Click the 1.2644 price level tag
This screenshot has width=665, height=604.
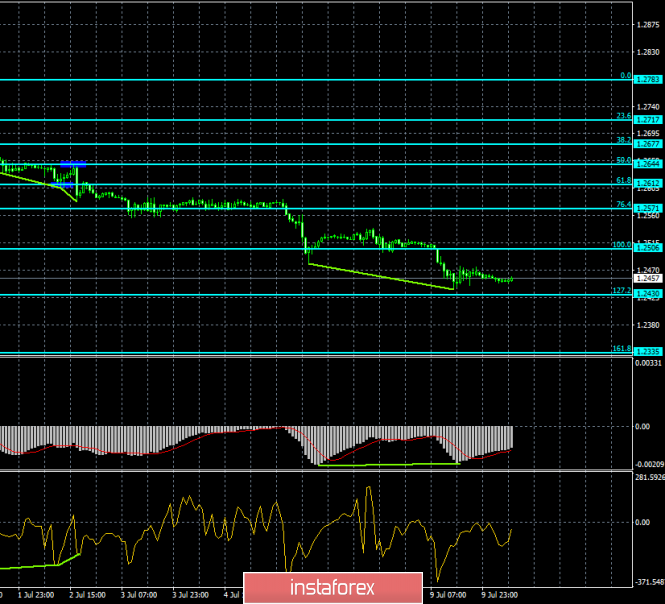click(649, 164)
